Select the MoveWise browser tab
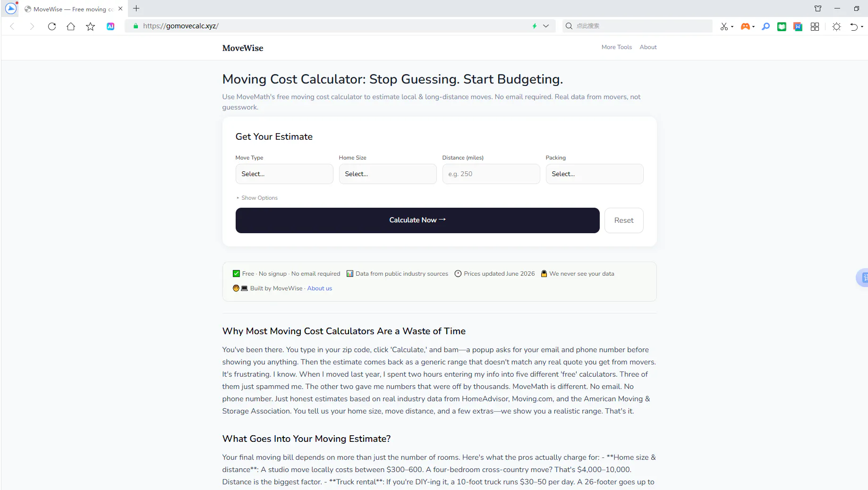The width and height of the screenshot is (868, 490). tap(74, 9)
